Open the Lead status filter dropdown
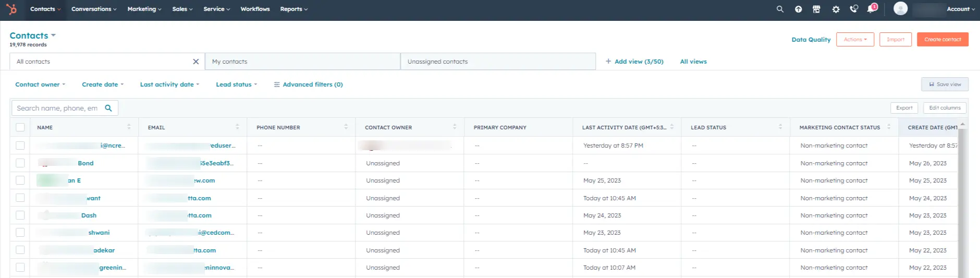This screenshot has height=278, width=980. [237, 84]
